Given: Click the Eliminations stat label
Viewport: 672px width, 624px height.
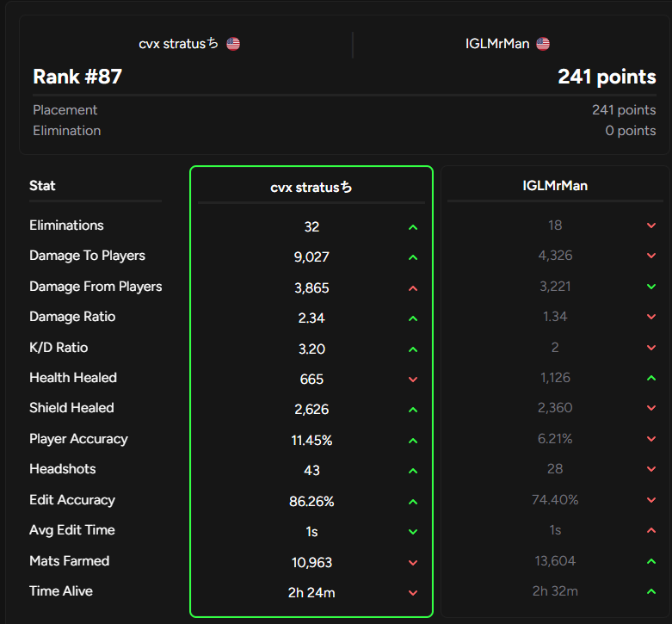Looking at the screenshot, I should pos(66,226).
